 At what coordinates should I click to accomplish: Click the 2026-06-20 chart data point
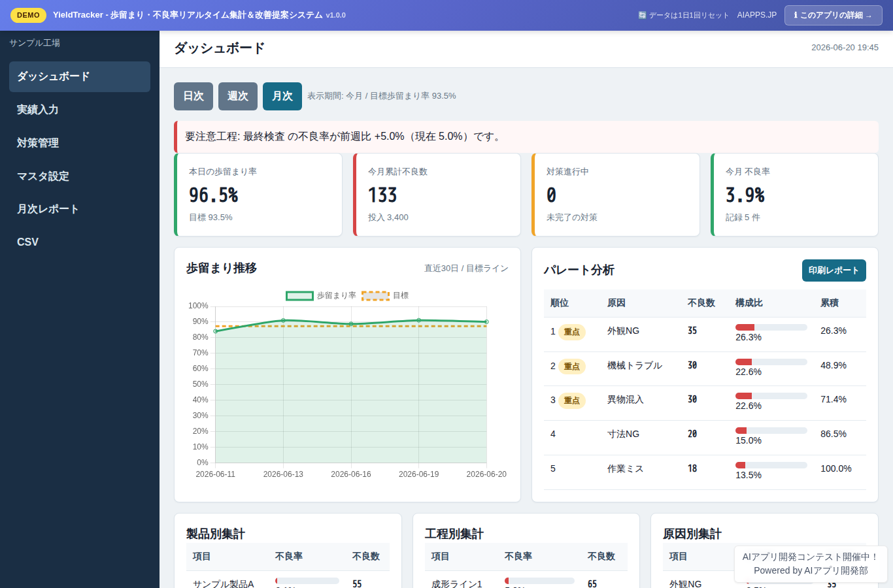(x=486, y=322)
